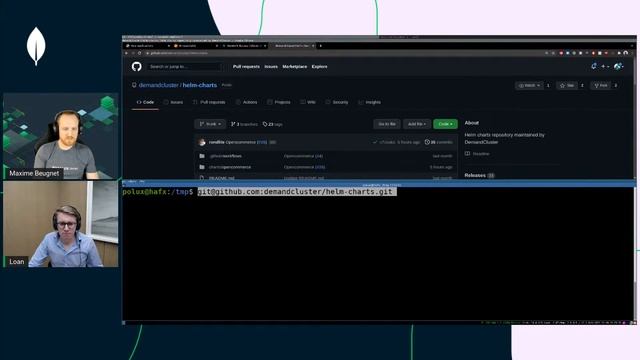Screen dimensions: 640x360
Task: Click the MongoDB leaf logo
Action: (36, 46)
